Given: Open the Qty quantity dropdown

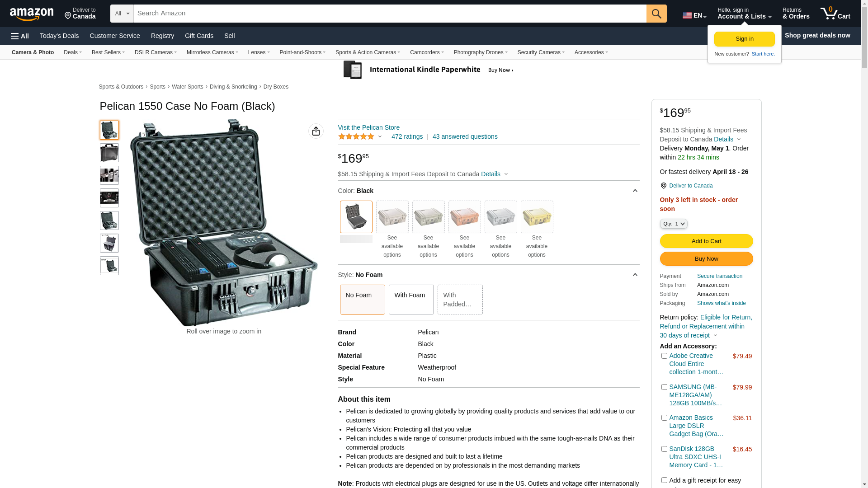Looking at the screenshot, I should [674, 224].
